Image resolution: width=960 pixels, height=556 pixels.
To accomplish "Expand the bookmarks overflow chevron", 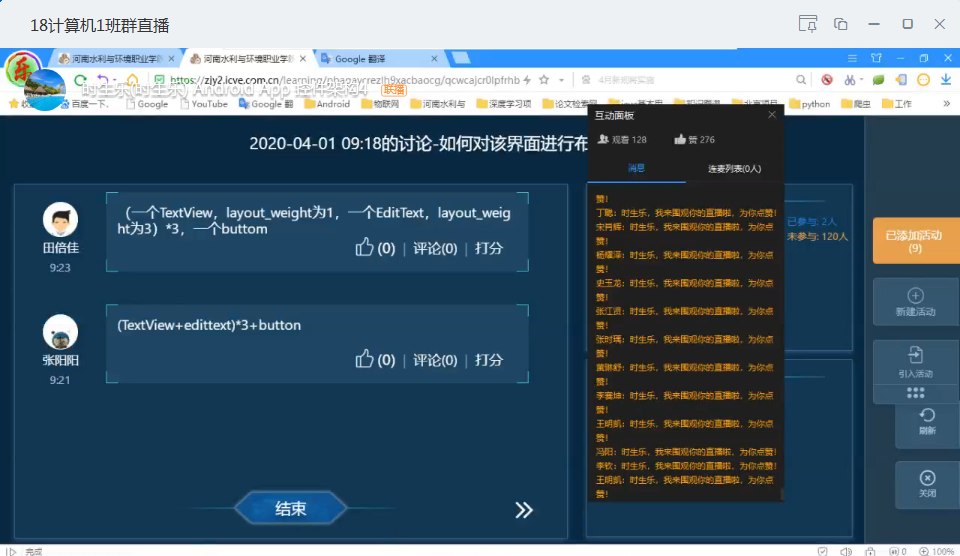I will 946,103.
